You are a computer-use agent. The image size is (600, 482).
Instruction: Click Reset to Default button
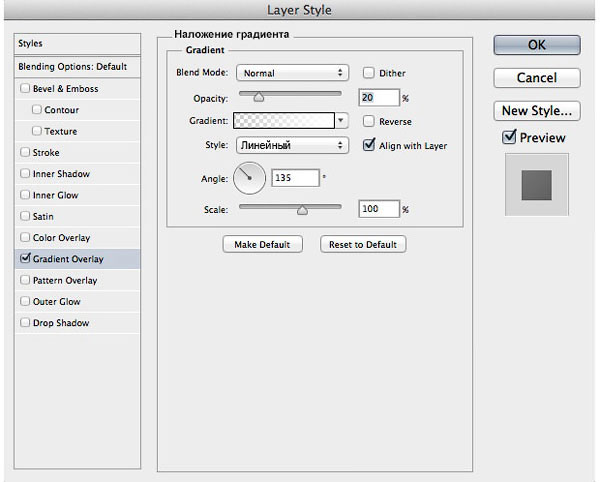[363, 244]
